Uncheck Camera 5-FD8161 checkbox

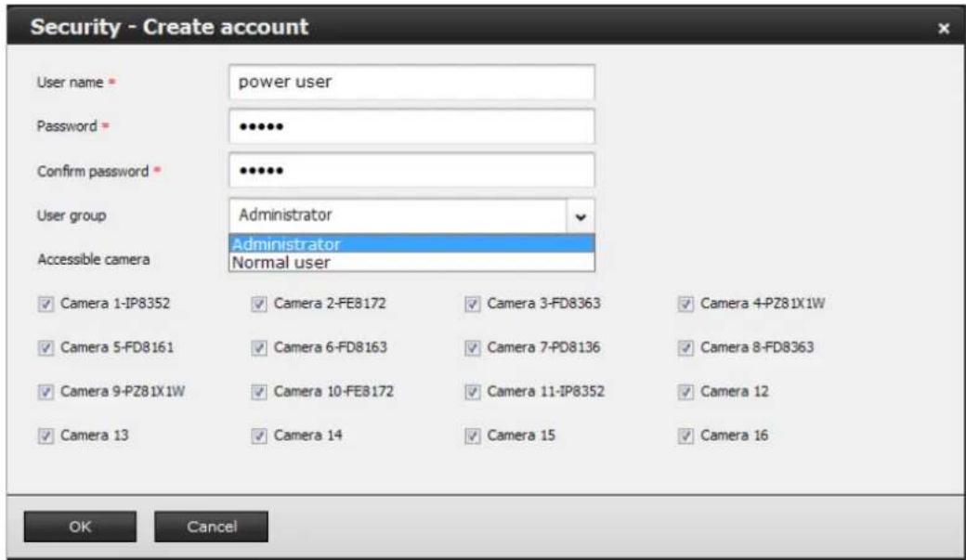pyautogui.click(x=46, y=348)
